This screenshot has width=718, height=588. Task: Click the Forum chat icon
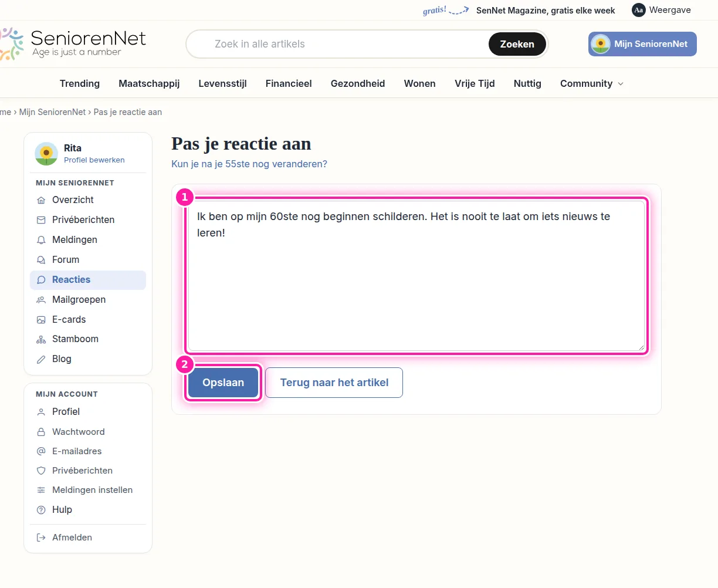click(x=41, y=260)
